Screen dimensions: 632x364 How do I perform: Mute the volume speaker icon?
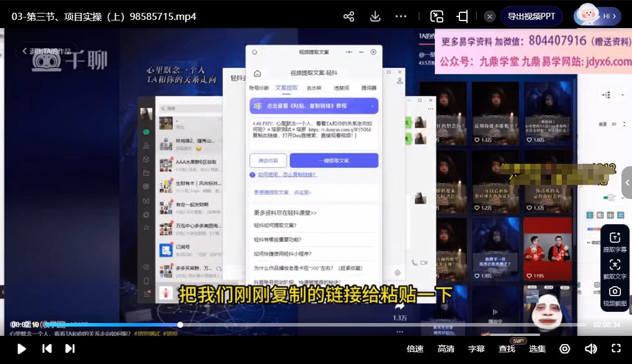click(x=590, y=349)
